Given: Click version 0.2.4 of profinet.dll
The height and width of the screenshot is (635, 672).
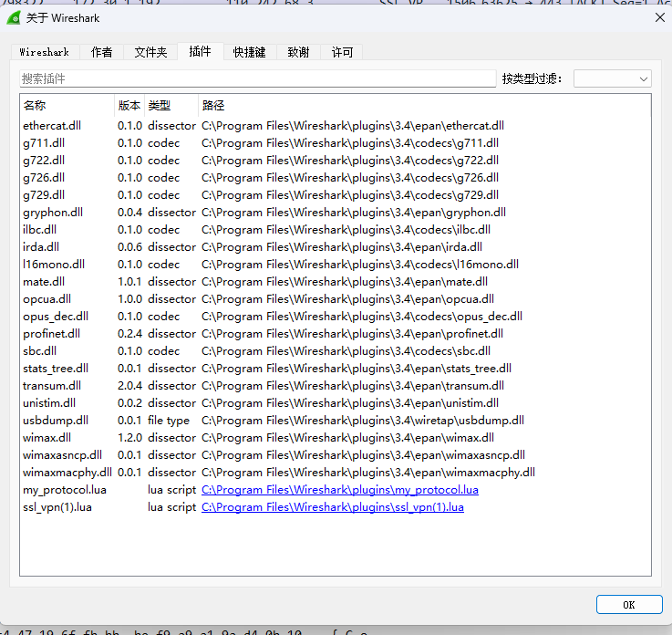Looking at the screenshot, I should tap(129, 334).
